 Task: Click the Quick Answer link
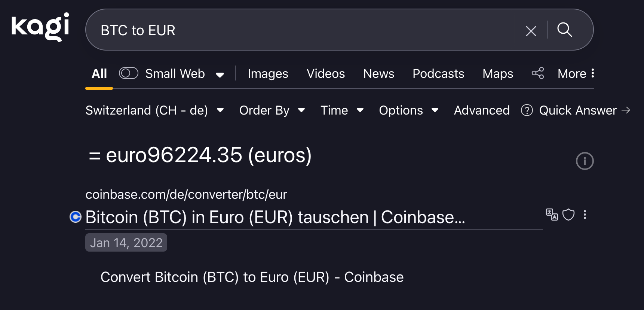point(578,110)
